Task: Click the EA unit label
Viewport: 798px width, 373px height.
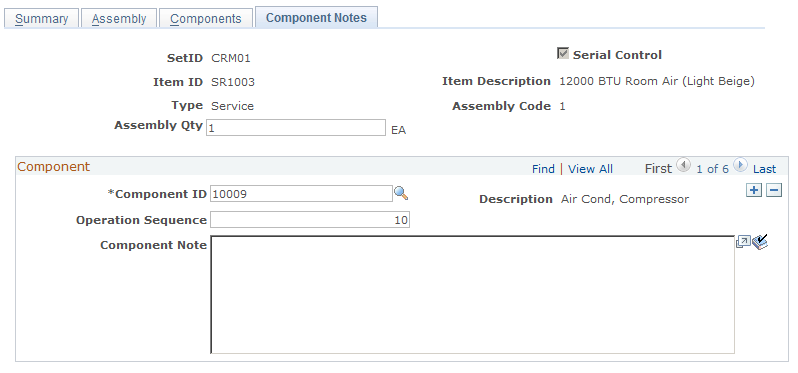Action: coord(398,130)
